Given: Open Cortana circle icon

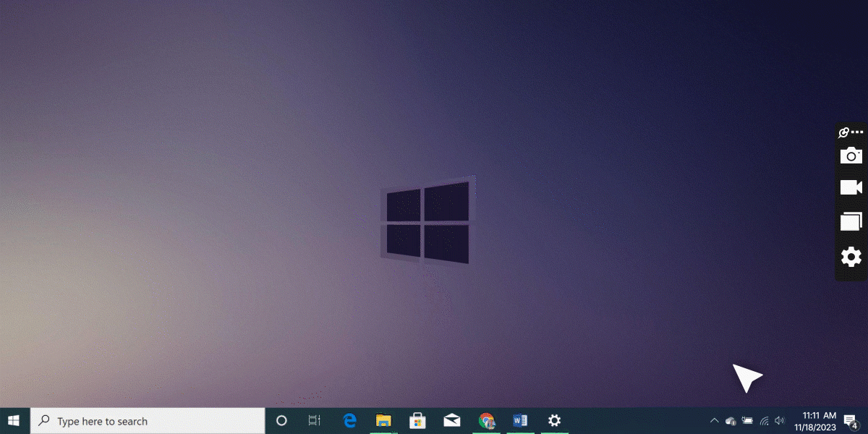Looking at the screenshot, I should pos(282,420).
